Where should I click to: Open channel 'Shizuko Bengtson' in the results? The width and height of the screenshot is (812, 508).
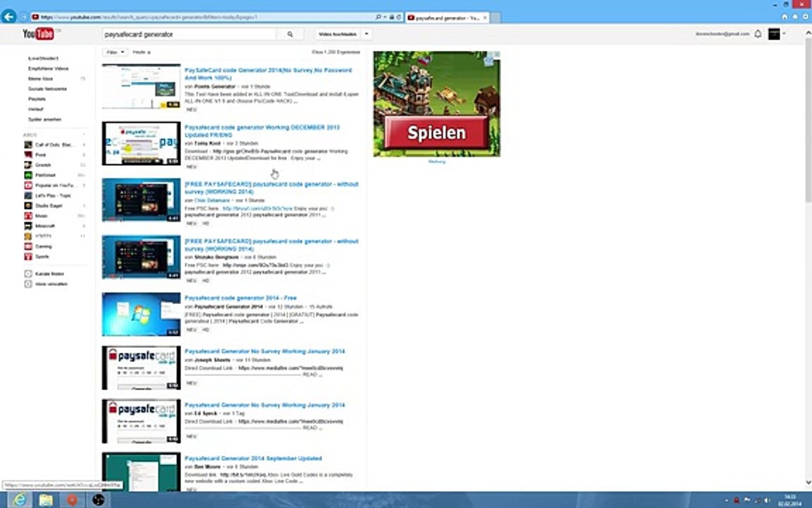tap(216, 257)
